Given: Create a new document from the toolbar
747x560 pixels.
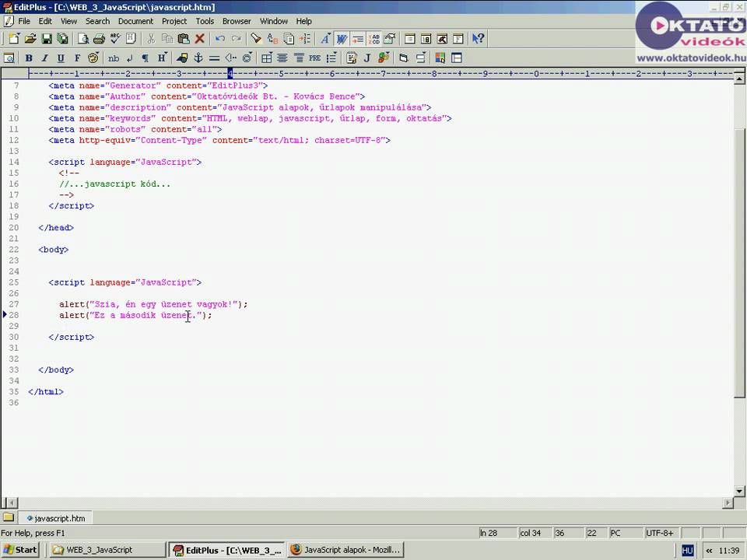Looking at the screenshot, I should [14, 39].
